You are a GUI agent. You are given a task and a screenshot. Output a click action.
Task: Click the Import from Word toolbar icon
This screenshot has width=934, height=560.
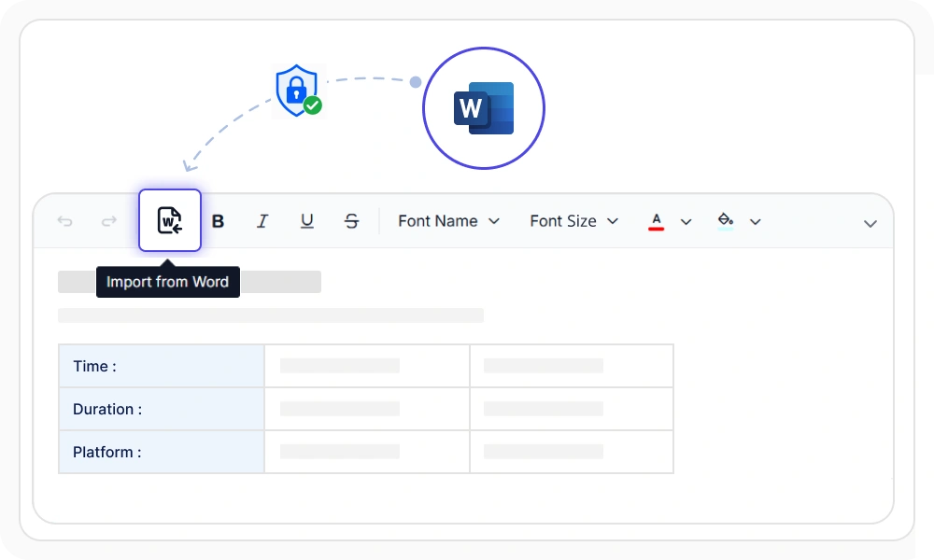coord(170,220)
